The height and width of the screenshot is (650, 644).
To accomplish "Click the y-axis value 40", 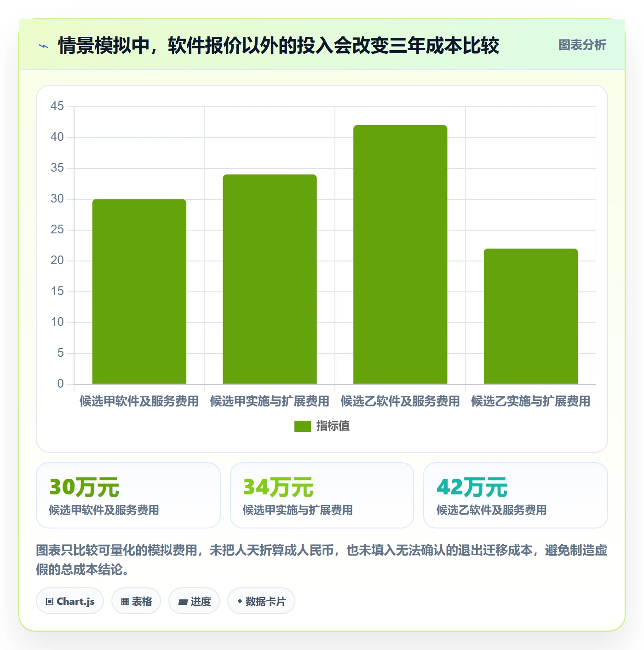I will coord(57,137).
